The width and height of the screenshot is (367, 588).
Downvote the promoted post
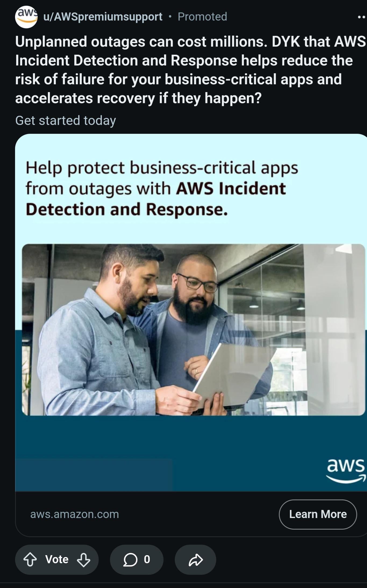(84, 560)
